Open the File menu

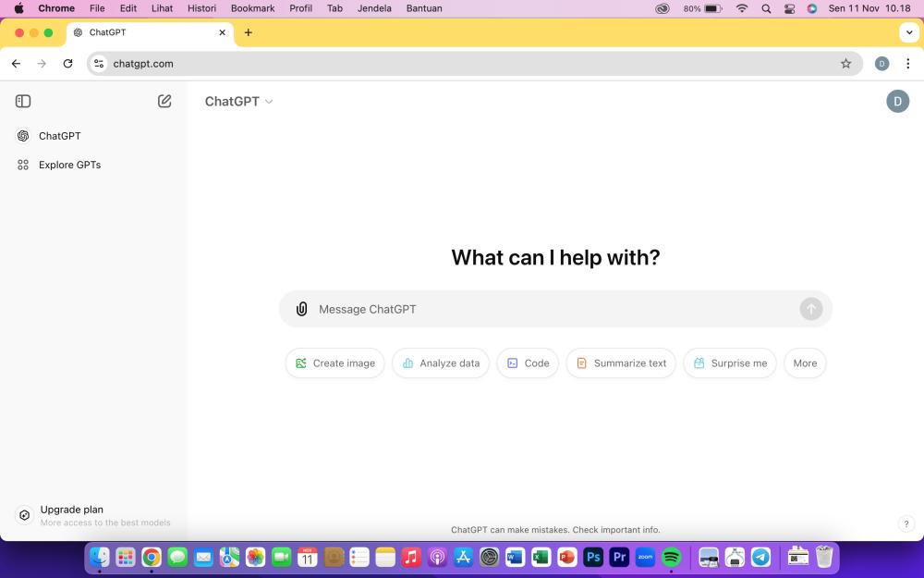pyautogui.click(x=97, y=8)
